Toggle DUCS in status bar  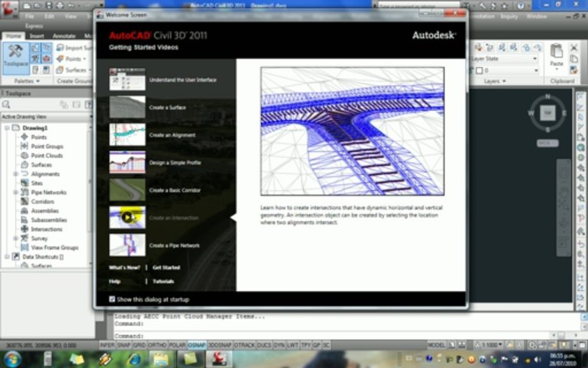click(x=264, y=344)
